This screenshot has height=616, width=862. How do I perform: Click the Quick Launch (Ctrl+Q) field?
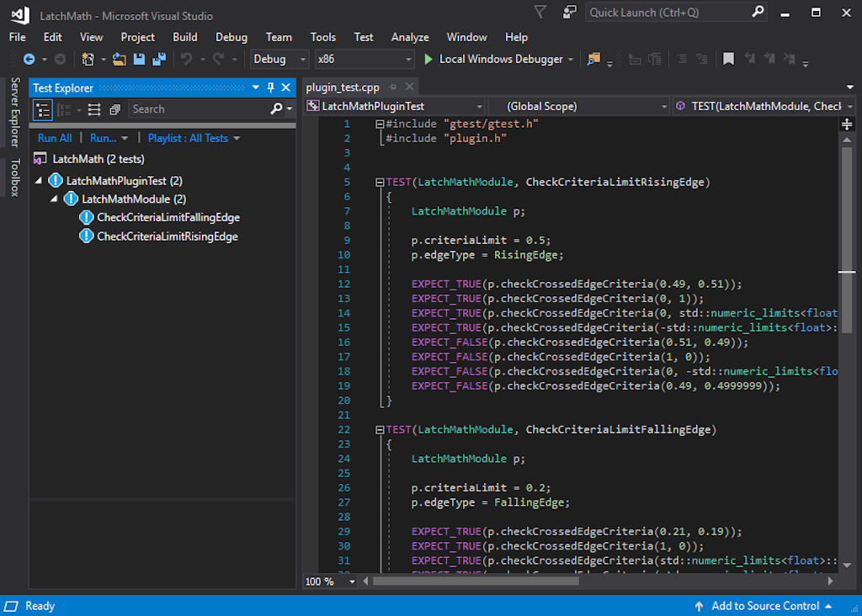pyautogui.click(x=668, y=12)
